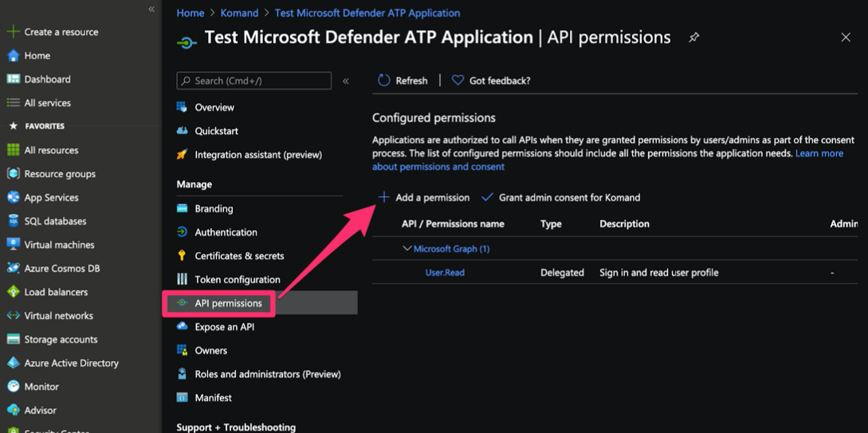The height and width of the screenshot is (433, 868).
Task: Click the Token configuration icon
Action: [182, 280]
